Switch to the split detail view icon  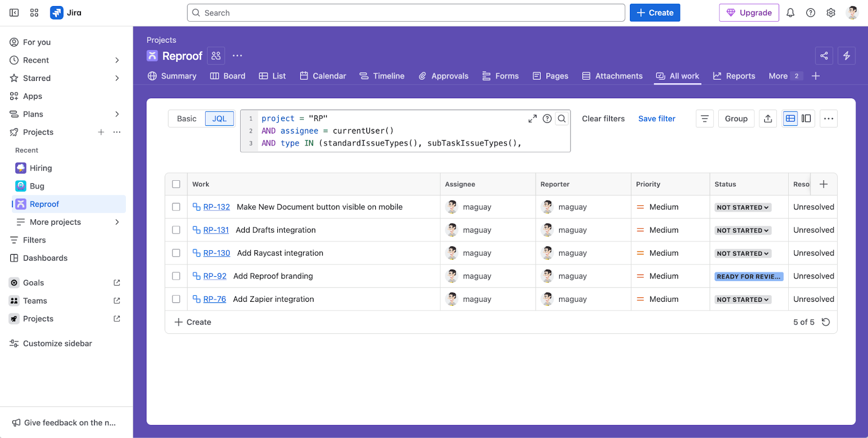click(x=806, y=118)
